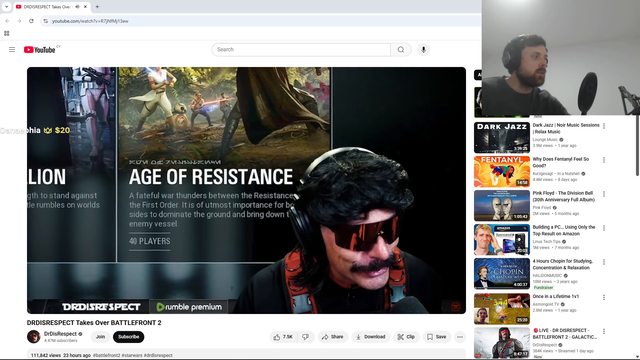The height and width of the screenshot is (360, 640).
Task: Focus the YouTube search field
Action: (301, 49)
